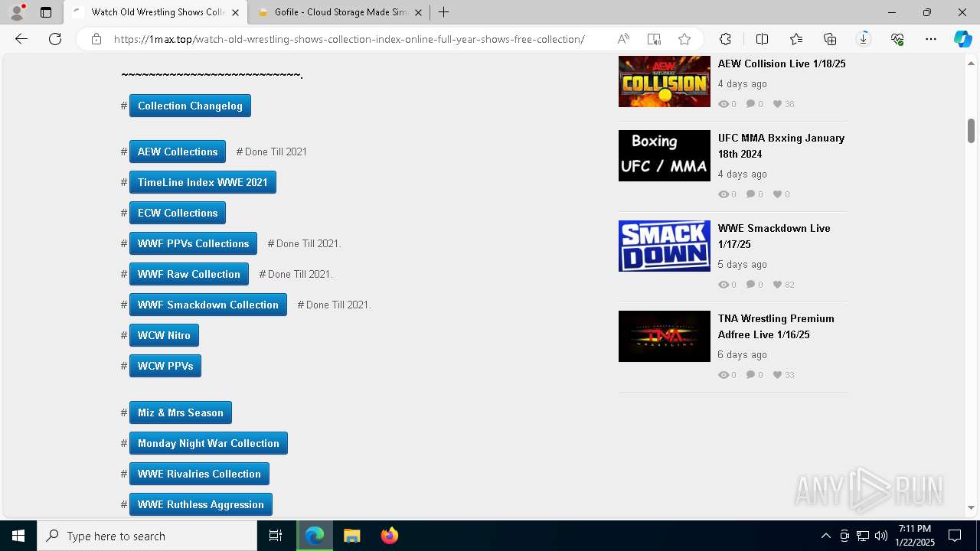The height and width of the screenshot is (551, 980).
Task: View site information lock icon
Action: (96, 39)
